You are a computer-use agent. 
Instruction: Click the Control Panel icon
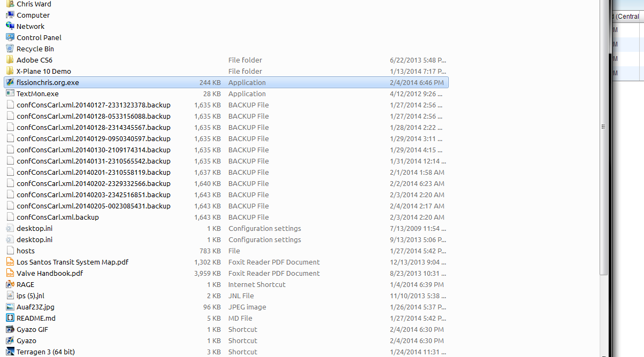click(x=10, y=37)
